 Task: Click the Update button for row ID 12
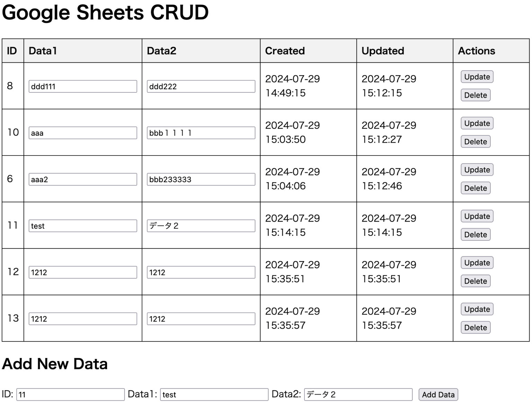click(477, 262)
